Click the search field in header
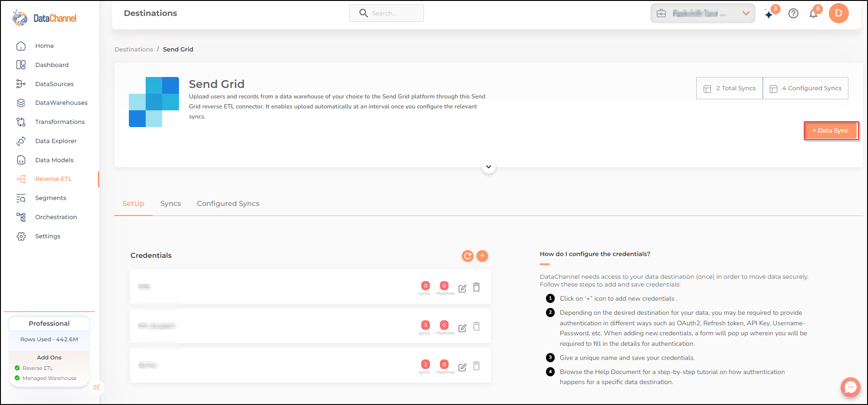Image resolution: width=868 pixels, height=405 pixels. click(387, 13)
